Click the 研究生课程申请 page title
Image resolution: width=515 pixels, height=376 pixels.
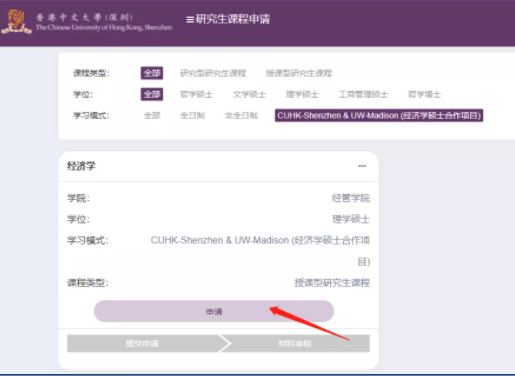(233, 19)
